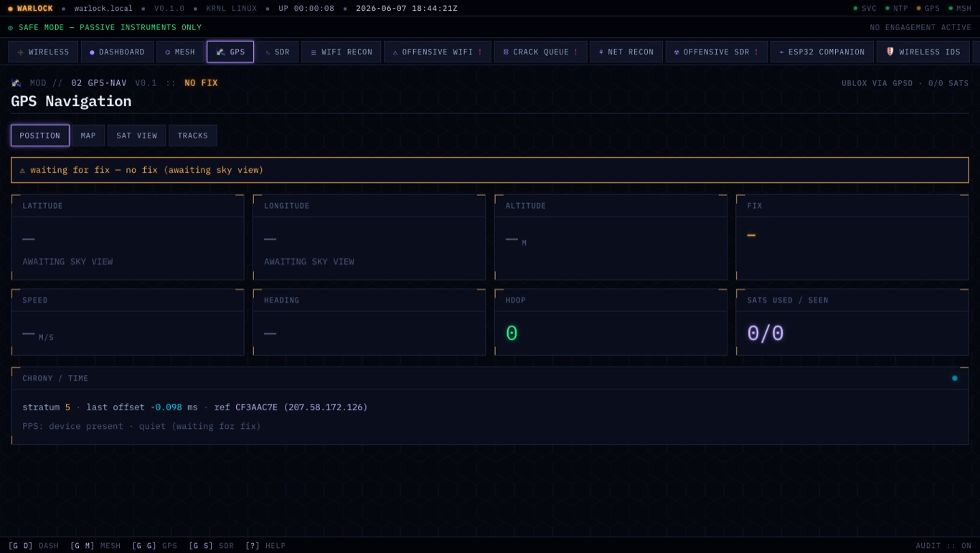Click the warning icon in the waiting-for-fix banner
This screenshot has height=553, width=980.
point(22,171)
